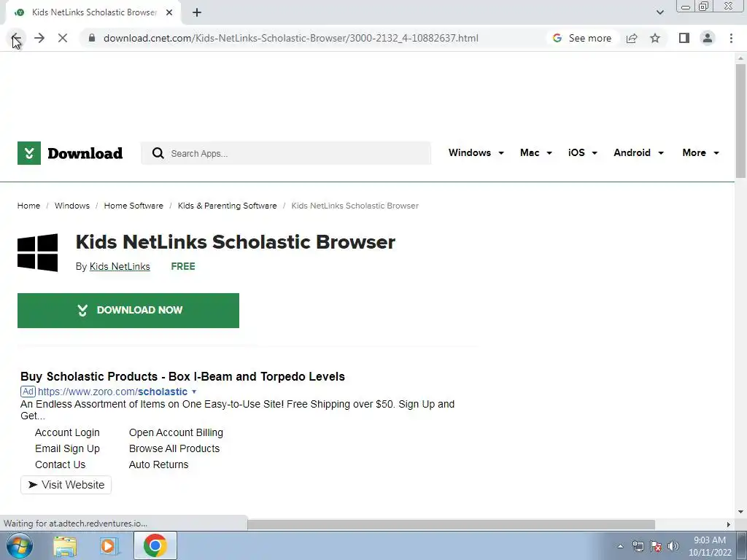Close the Kids NetLinks tab
Screen dimensions: 747x560
point(169,12)
